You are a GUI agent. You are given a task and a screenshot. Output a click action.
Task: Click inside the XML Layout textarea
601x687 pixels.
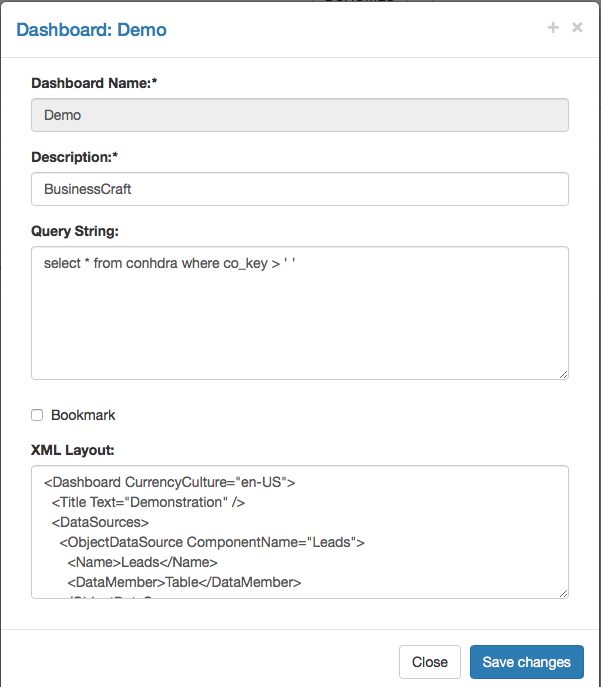(x=300, y=532)
